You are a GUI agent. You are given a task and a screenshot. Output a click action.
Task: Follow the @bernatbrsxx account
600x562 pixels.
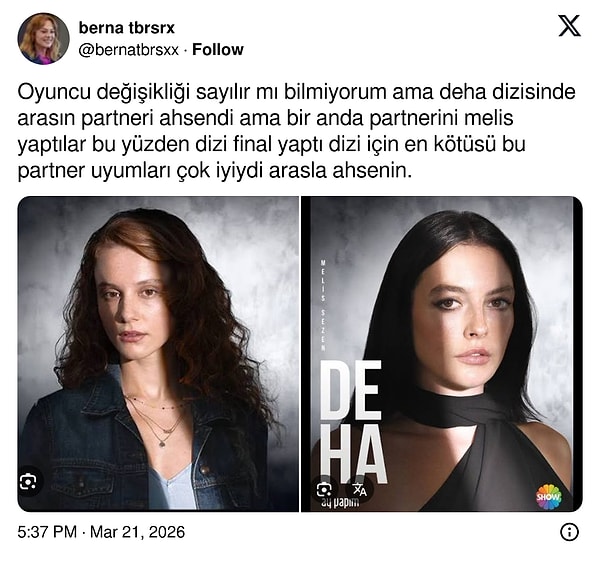pyautogui.click(x=218, y=50)
